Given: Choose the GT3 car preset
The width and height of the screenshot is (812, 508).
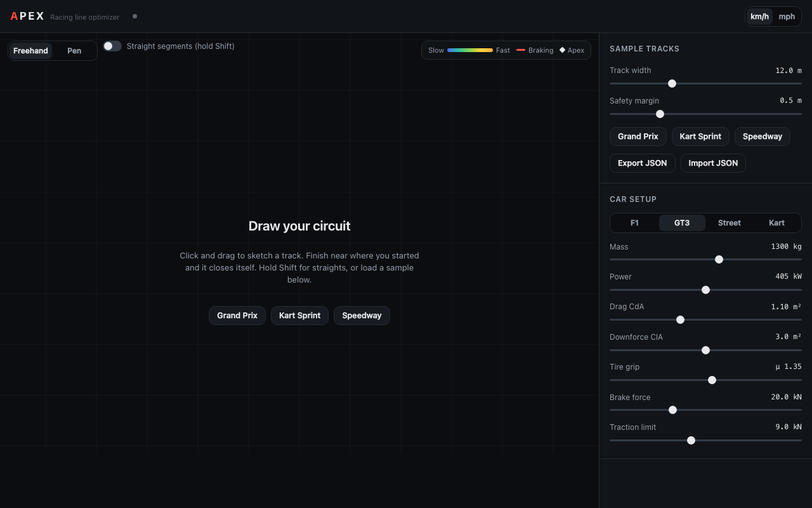Looking at the screenshot, I should point(682,223).
